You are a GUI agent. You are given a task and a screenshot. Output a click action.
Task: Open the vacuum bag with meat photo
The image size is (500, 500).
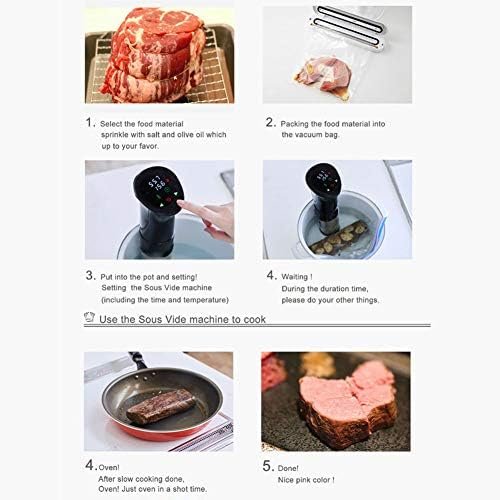pos(337,54)
